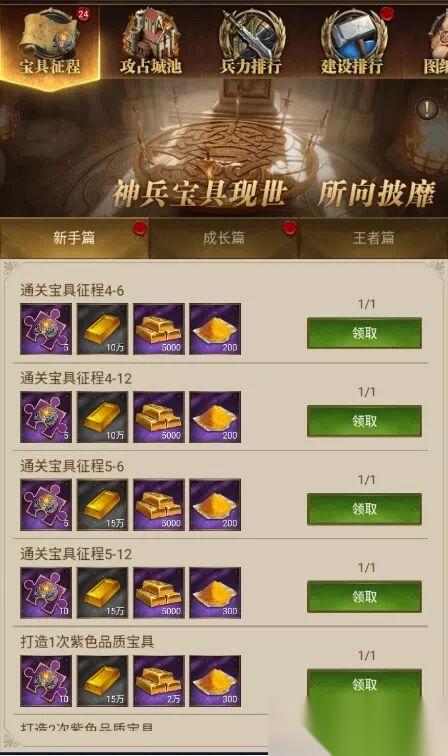Open the 兵力排行 sword icon

[251, 41]
